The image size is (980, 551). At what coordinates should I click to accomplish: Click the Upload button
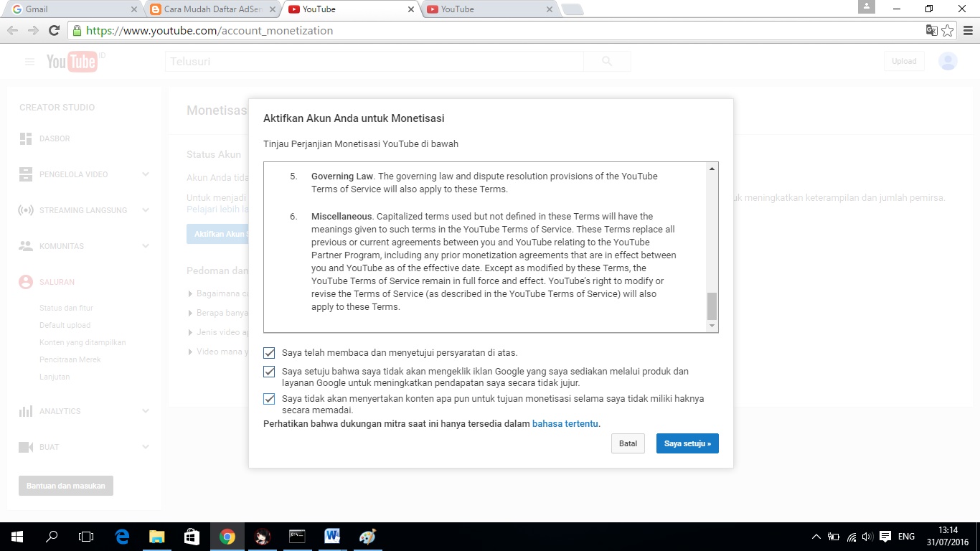pyautogui.click(x=904, y=62)
